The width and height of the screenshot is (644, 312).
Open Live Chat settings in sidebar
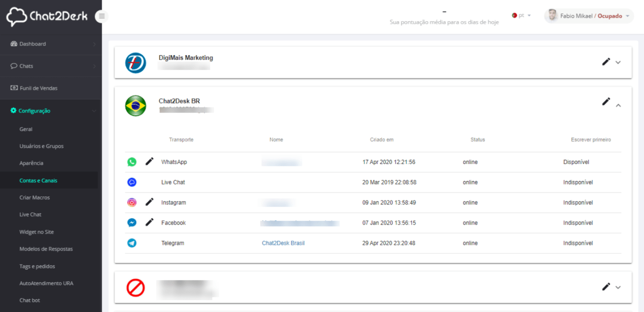(30, 215)
